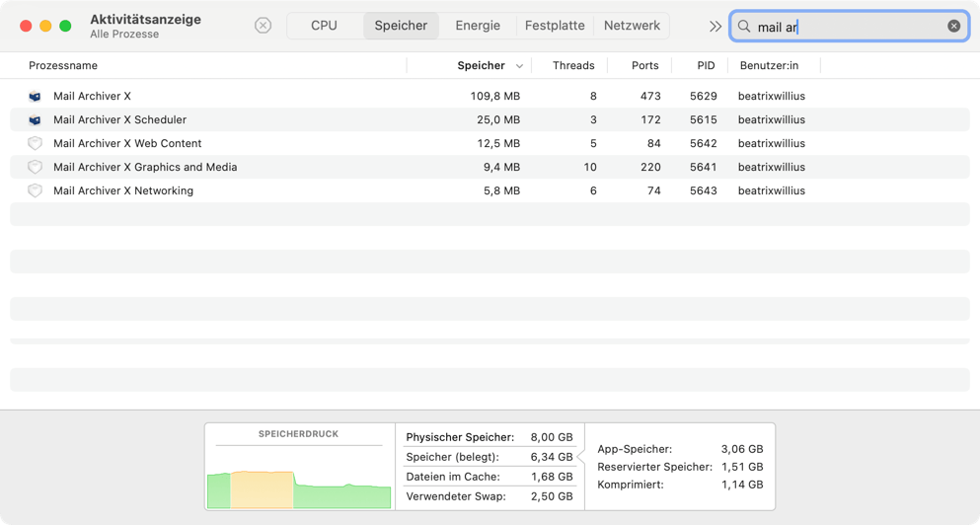Expand hidden toolbar items with double chevron
Viewport: 980px width, 525px height.
(x=715, y=27)
